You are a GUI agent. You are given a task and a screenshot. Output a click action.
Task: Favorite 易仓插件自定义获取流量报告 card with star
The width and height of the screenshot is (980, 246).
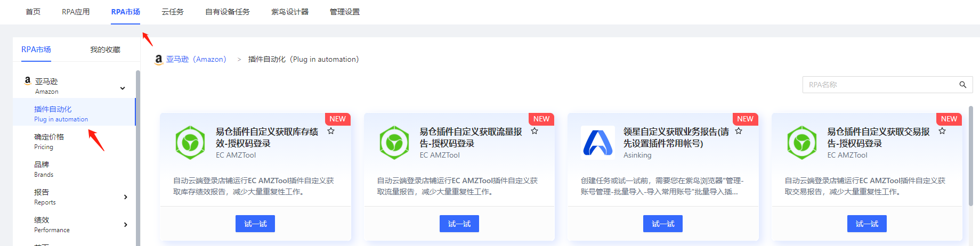[x=534, y=131]
